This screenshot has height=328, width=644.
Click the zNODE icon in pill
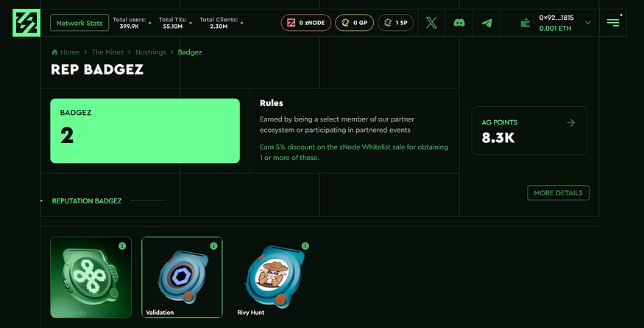pyautogui.click(x=291, y=23)
